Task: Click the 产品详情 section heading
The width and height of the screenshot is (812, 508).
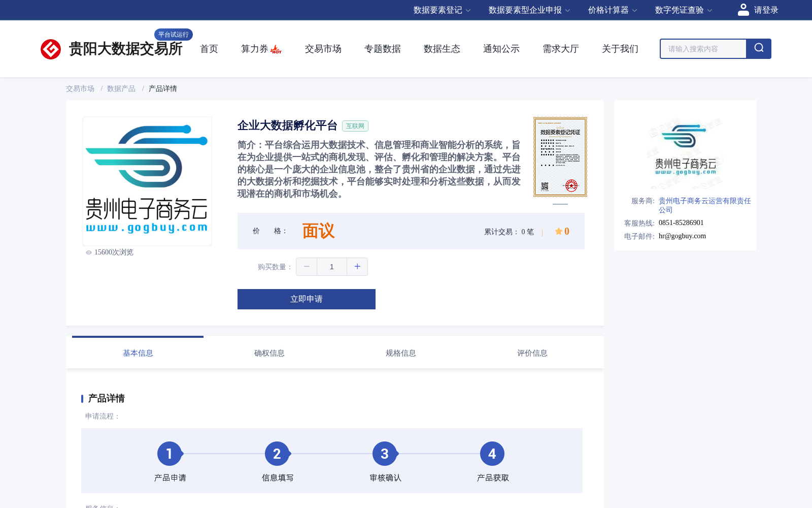Action: [106, 398]
